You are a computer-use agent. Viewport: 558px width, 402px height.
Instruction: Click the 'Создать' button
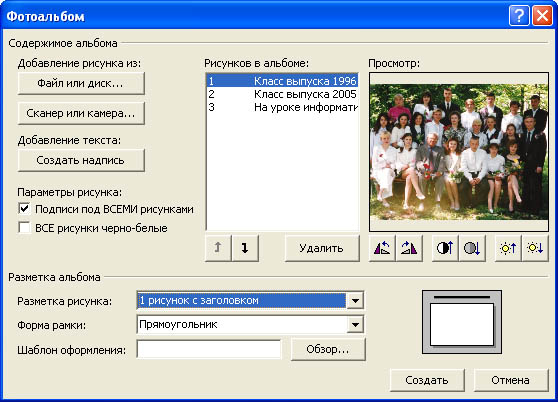pos(427,380)
